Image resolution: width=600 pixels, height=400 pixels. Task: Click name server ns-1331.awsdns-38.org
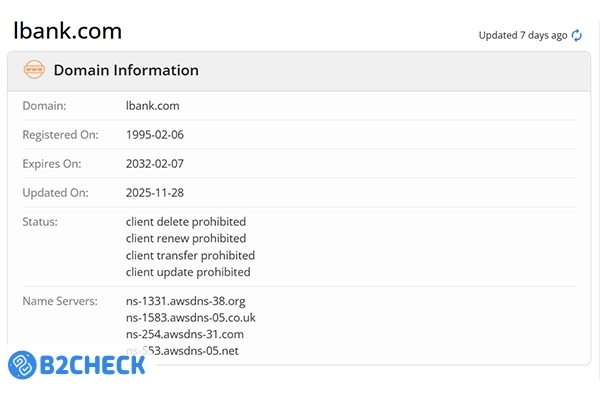[x=185, y=301]
